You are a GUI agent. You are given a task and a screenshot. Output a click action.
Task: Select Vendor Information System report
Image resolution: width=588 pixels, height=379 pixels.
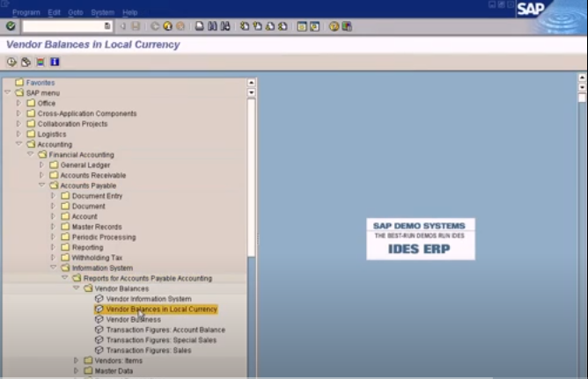pos(149,299)
